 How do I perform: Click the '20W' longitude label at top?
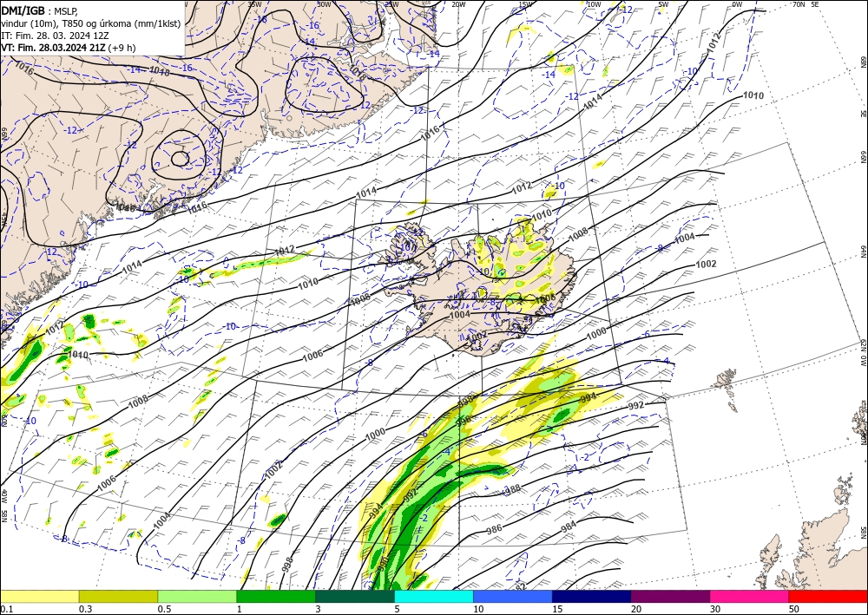(x=457, y=4)
